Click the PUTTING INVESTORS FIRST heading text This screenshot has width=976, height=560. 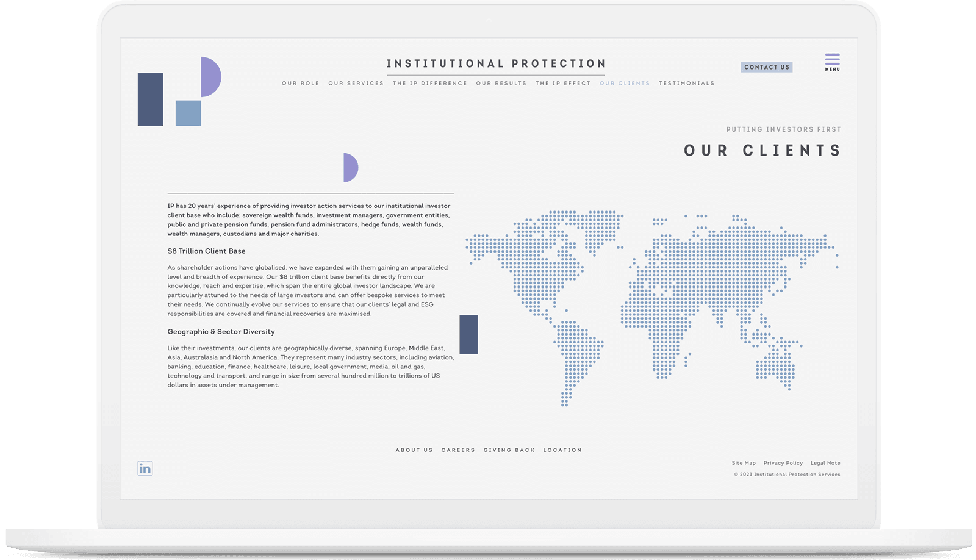point(783,129)
